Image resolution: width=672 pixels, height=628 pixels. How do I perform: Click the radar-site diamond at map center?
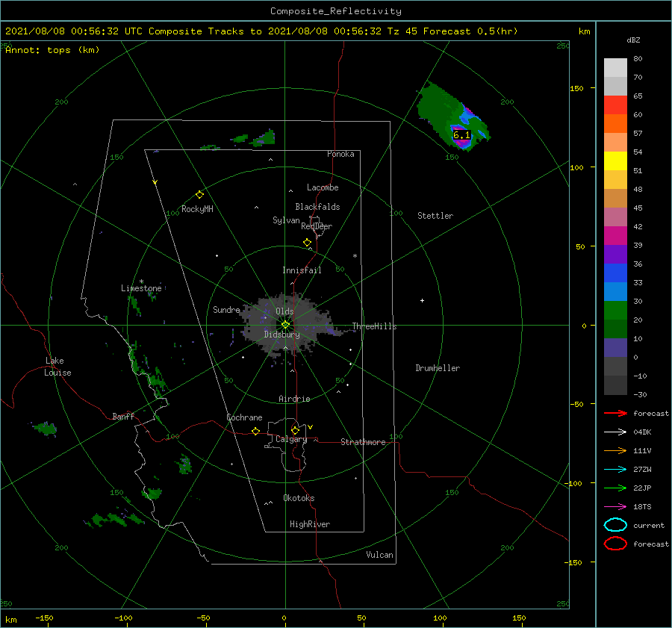pos(285,325)
